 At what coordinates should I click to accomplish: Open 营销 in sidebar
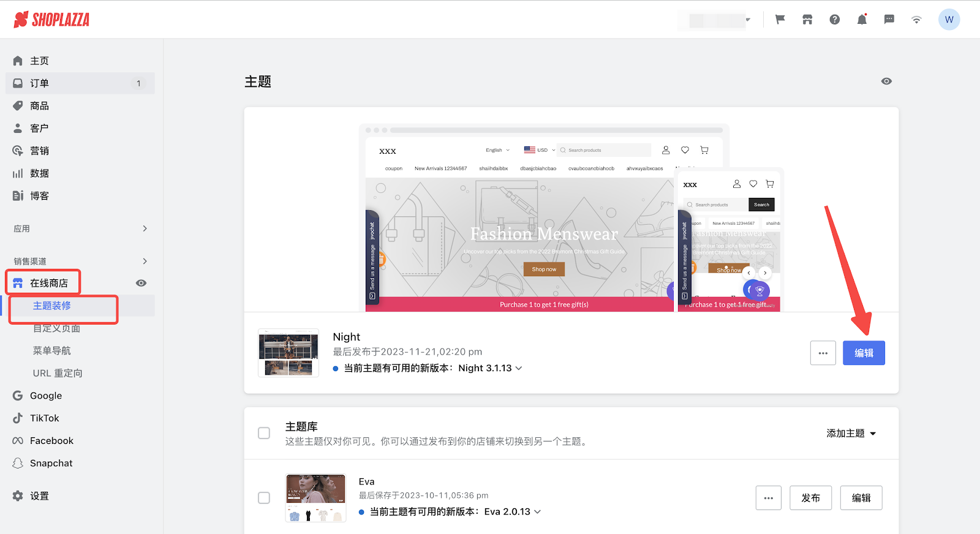pyautogui.click(x=80, y=151)
